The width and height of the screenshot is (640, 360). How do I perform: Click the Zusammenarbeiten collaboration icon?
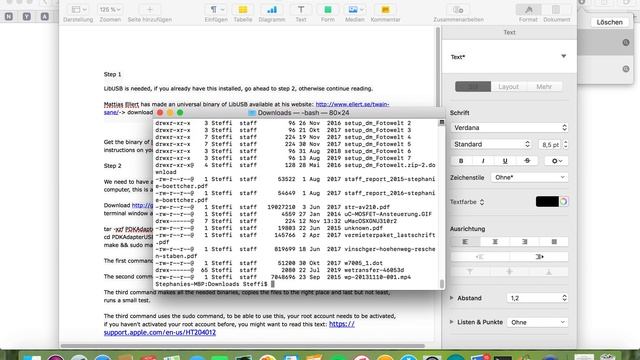(x=458, y=9)
